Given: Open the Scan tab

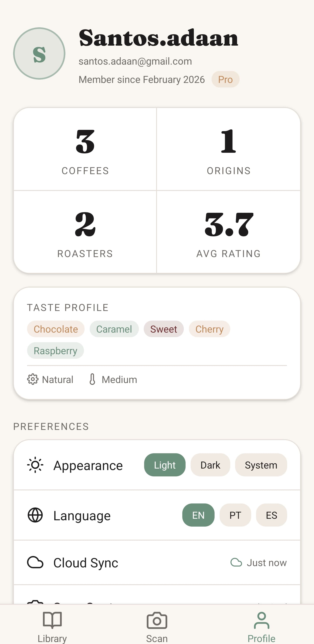Looking at the screenshot, I should point(157,625).
